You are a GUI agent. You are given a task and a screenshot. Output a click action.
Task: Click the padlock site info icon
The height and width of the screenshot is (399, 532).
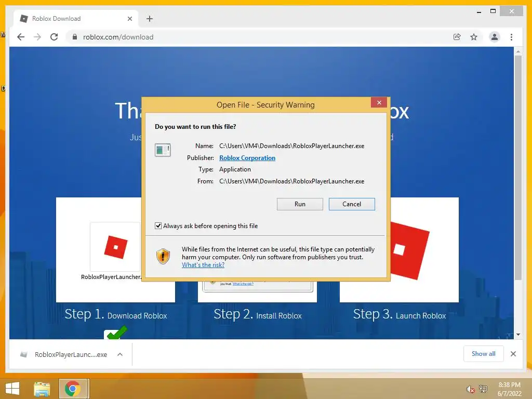(x=75, y=37)
